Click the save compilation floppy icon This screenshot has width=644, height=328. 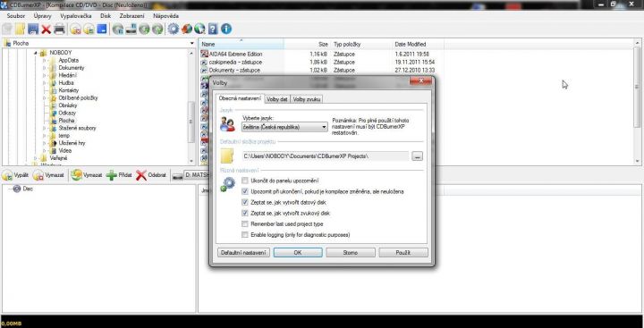(33, 29)
